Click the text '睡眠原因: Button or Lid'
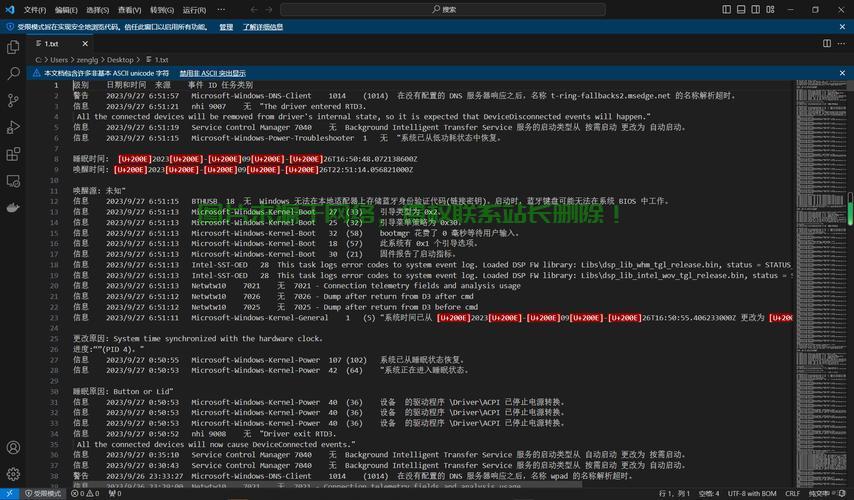854x500 pixels. 124,391
